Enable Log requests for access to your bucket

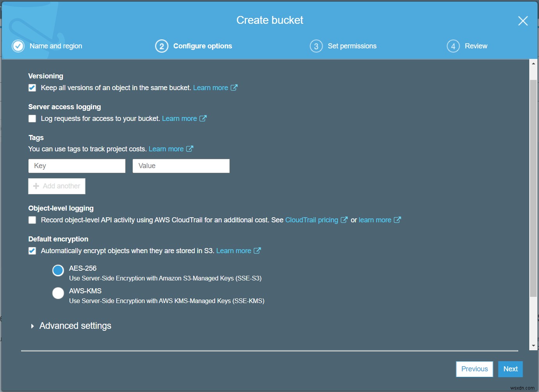tap(32, 118)
